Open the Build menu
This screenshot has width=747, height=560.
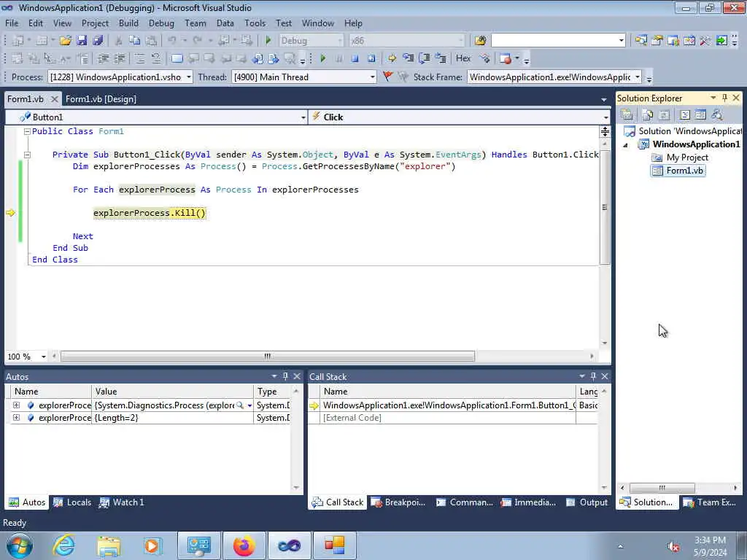coord(128,23)
